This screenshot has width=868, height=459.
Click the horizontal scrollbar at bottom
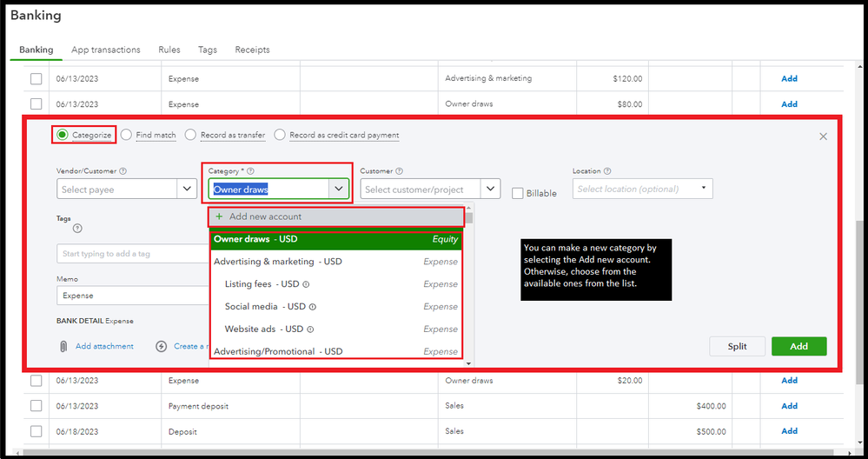(x=427, y=452)
